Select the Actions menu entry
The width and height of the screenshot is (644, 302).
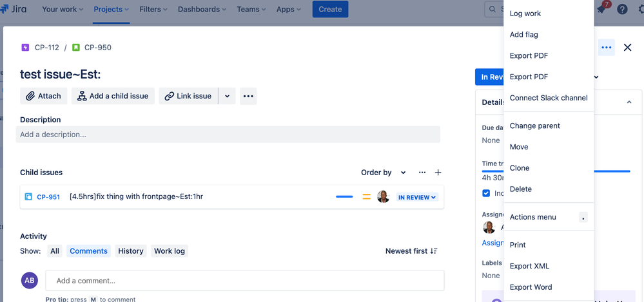[549, 217]
